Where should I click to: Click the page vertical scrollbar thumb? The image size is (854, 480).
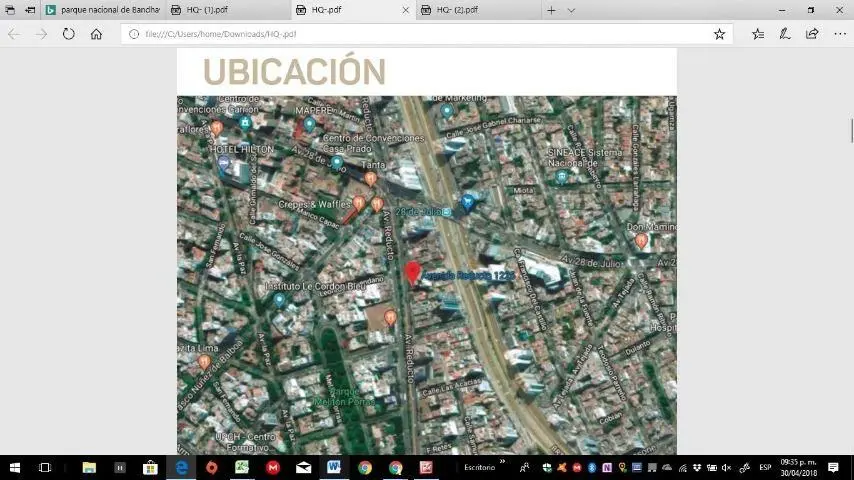(851, 130)
